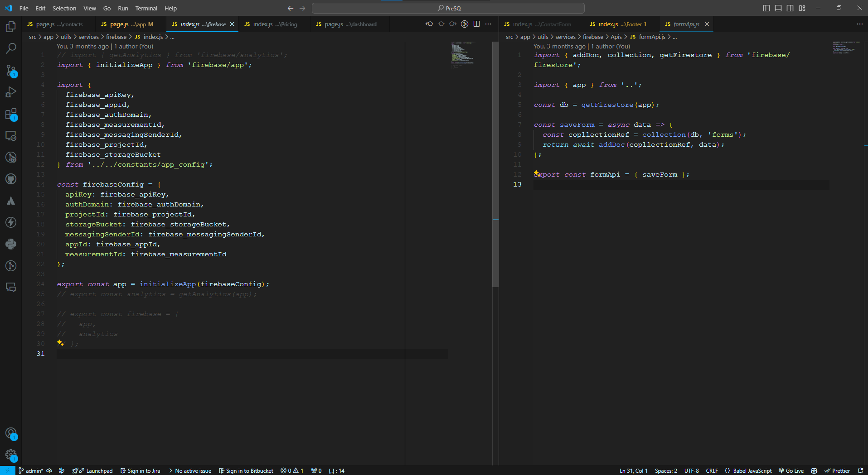This screenshot has height=475, width=868.
Task: Click breadcrumb ellipsis after index.js
Action: [172, 37]
